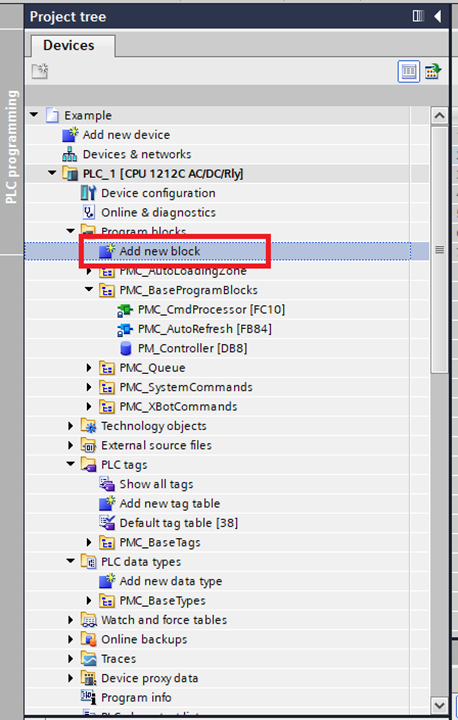The width and height of the screenshot is (458, 720).
Task: Click the scrollbar down arrow
Action: click(439, 704)
